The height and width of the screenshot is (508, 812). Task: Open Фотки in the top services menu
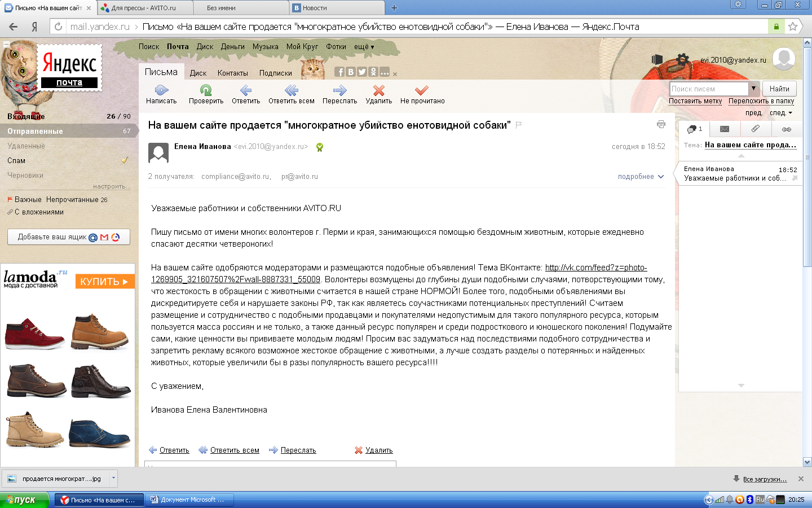click(336, 47)
